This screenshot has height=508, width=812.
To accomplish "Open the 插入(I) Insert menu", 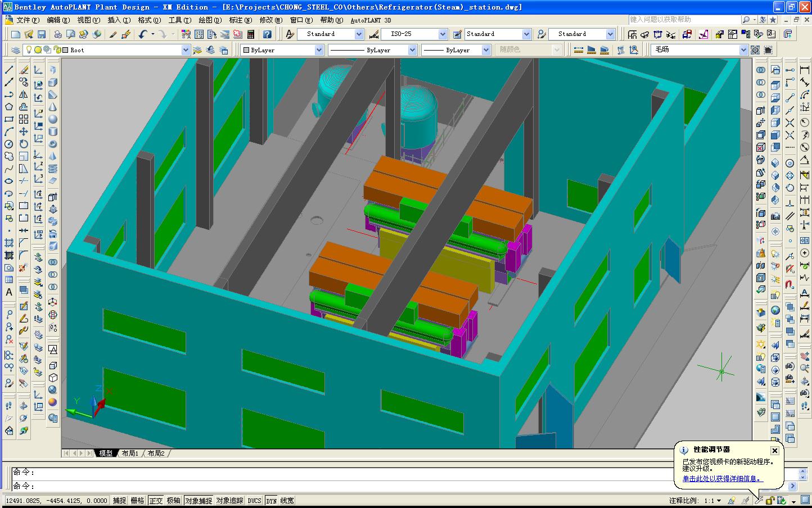I will tap(119, 20).
